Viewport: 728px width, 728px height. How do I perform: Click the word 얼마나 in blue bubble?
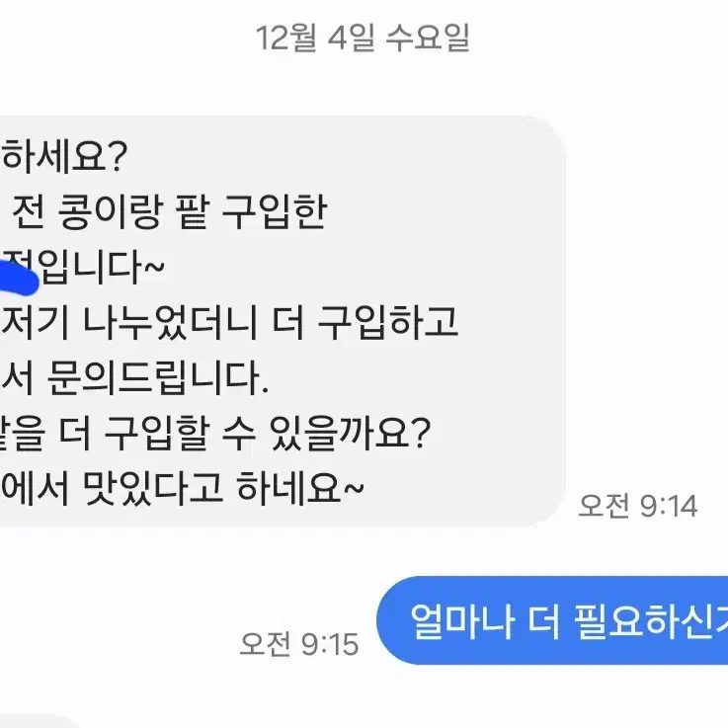coord(463,621)
